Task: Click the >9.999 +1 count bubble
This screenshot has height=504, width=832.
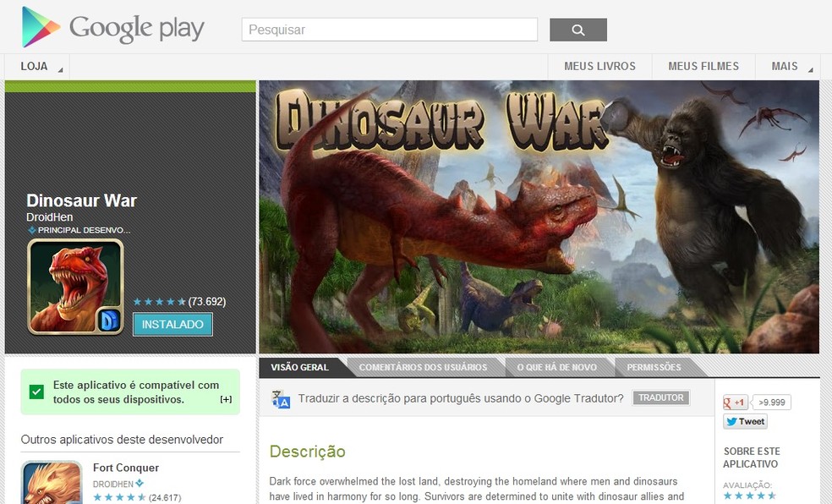Action: (771, 403)
